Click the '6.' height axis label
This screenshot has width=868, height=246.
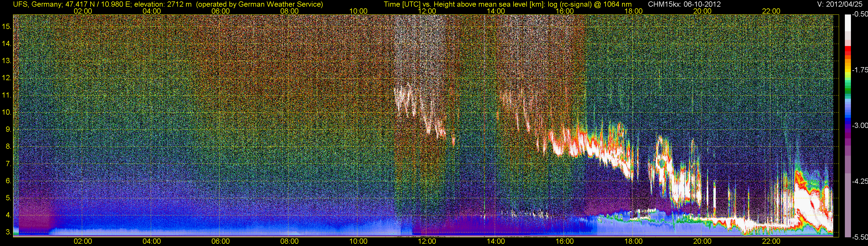pyautogui.click(x=9, y=181)
